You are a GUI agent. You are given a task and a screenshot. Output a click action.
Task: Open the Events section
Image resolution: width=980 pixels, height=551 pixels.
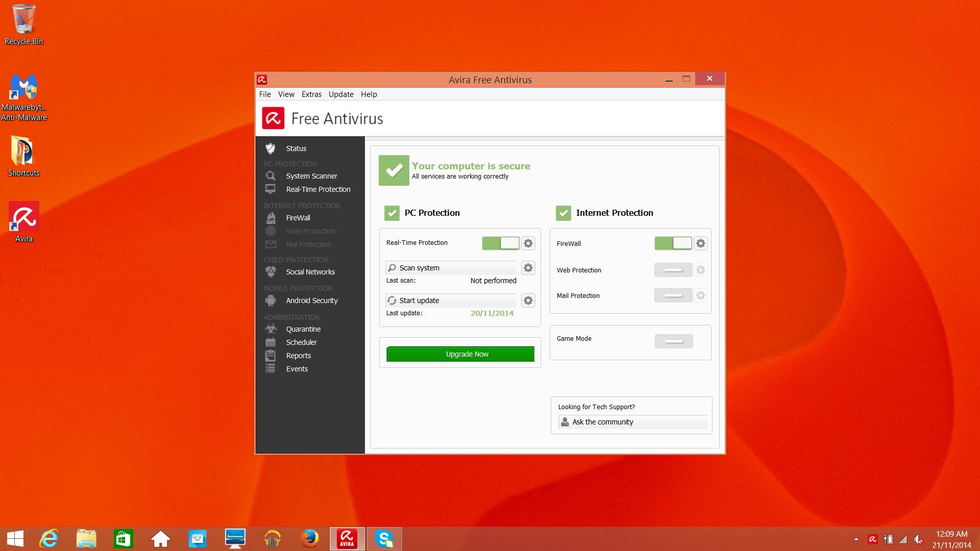pyautogui.click(x=297, y=368)
